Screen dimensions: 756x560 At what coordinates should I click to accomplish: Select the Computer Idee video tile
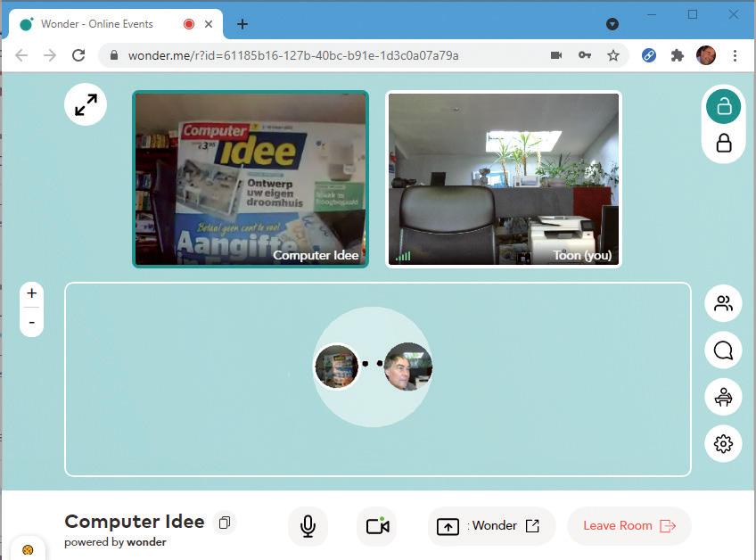coord(251,179)
